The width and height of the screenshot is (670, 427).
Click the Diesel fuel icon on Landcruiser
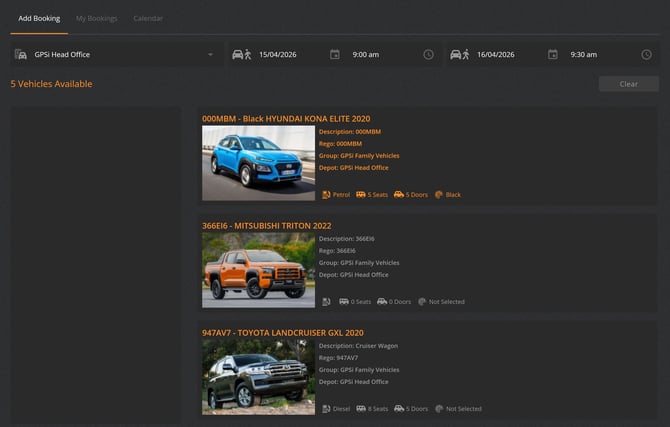click(x=326, y=409)
